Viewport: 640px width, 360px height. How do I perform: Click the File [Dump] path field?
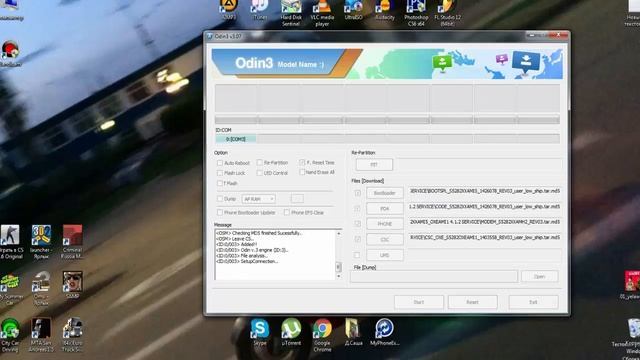[434, 276]
